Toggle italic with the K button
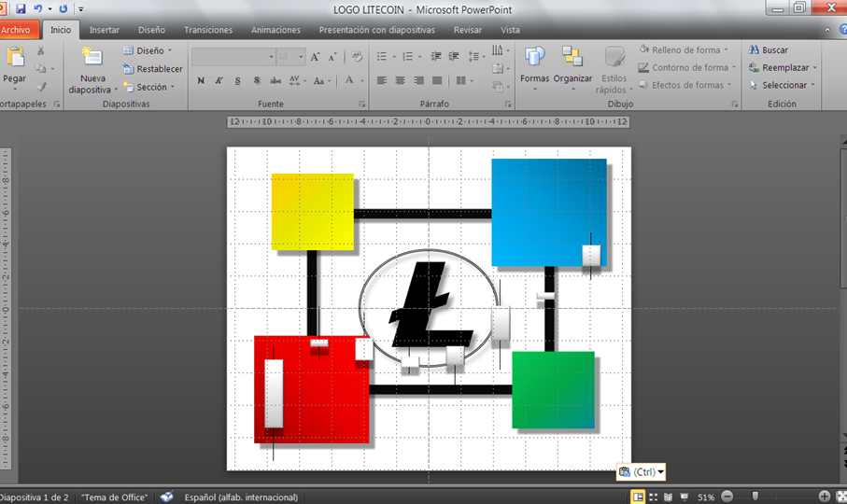The width and height of the screenshot is (847, 504). (219, 80)
